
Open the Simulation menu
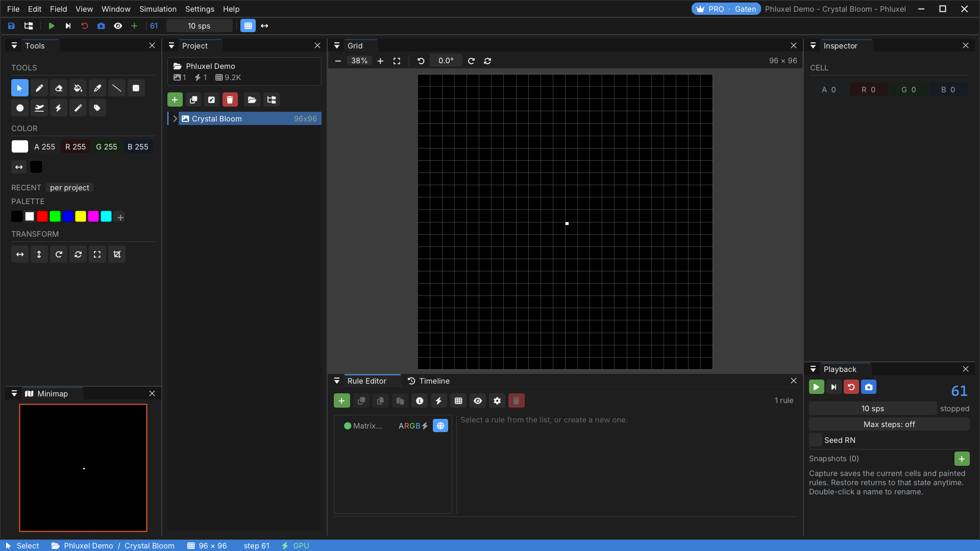[158, 9]
